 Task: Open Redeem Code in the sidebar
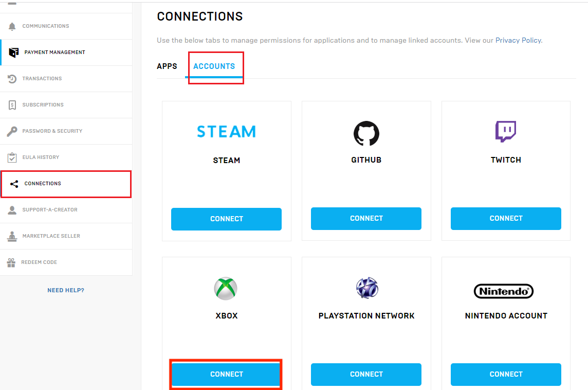click(x=66, y=262)
